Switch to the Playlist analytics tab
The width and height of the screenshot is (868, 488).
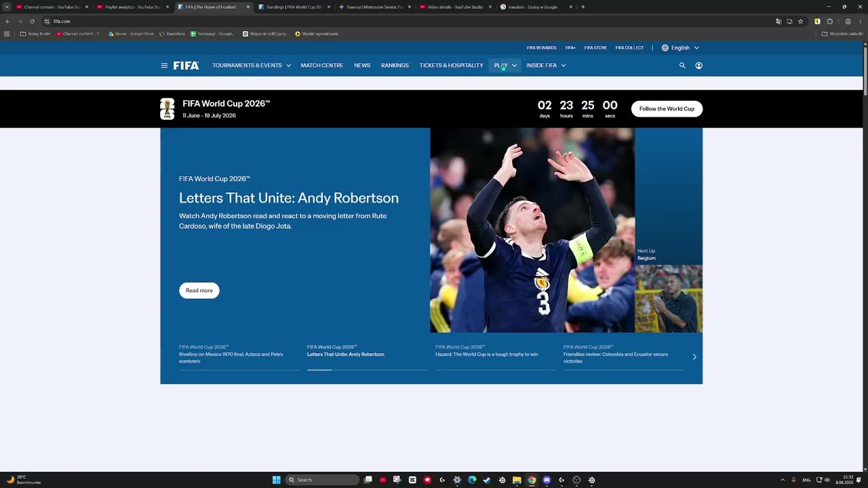click(132, 7)
